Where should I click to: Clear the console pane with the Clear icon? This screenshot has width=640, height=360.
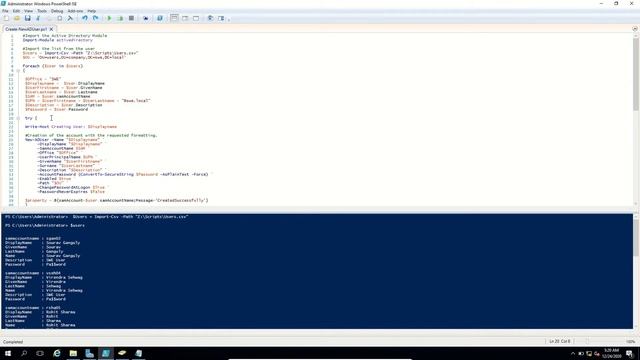[x=70, y=18]
